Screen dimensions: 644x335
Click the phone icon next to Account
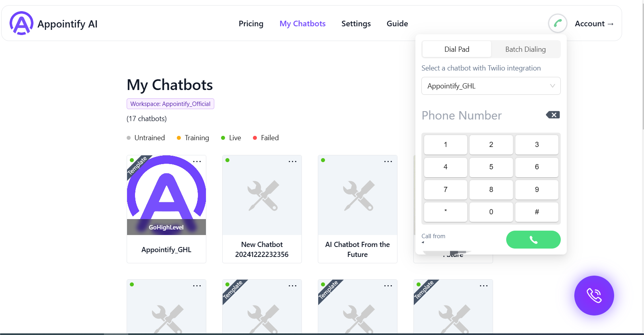point(558,24)
